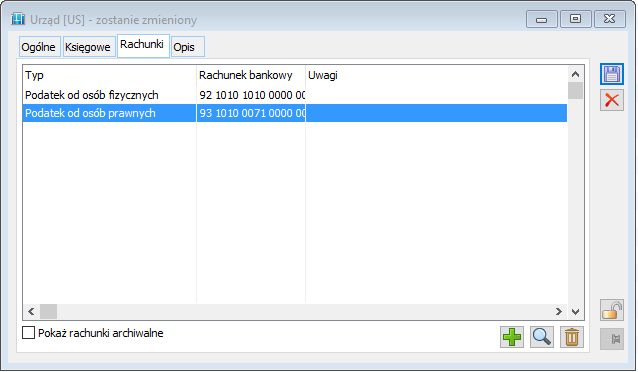The height and width of the screenshot is (372, 638).
Task: Save changes with the floppy disk icon
Action: point(612,74)
